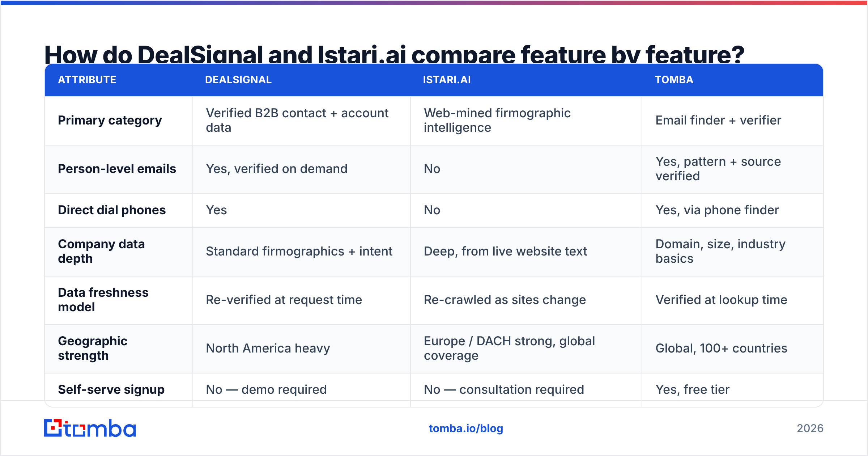Select 'Yes, via phone finder' cell
Screen dimensions: 868x456
[717, 210]
